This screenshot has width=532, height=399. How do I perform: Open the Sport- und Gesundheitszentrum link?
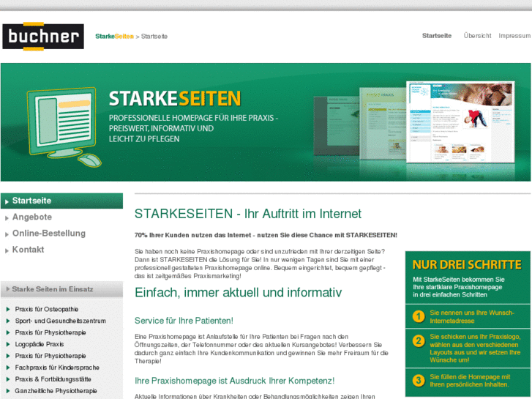pyautogui.click(x=61, y=321)
